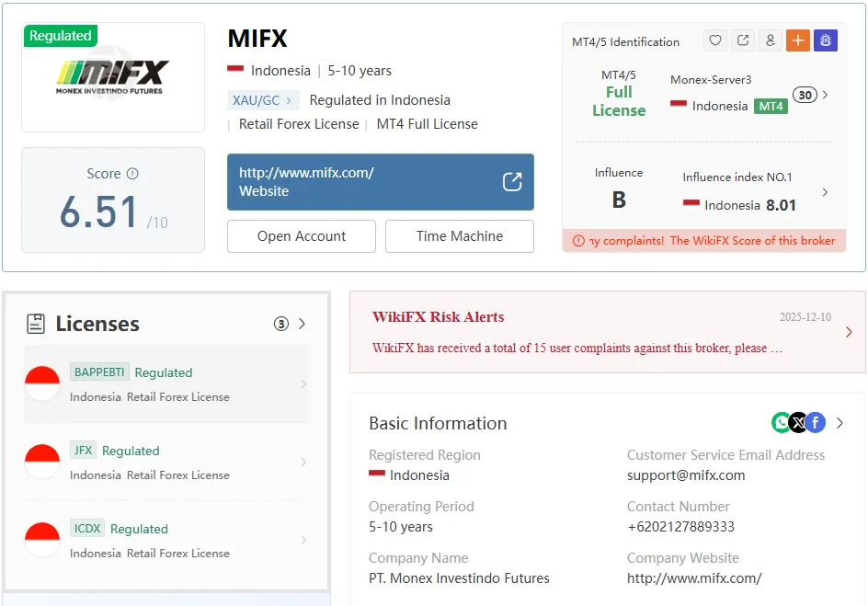Click the heart favorite icon
Viewport: 868px width, 606px height.
click(715, 40)
